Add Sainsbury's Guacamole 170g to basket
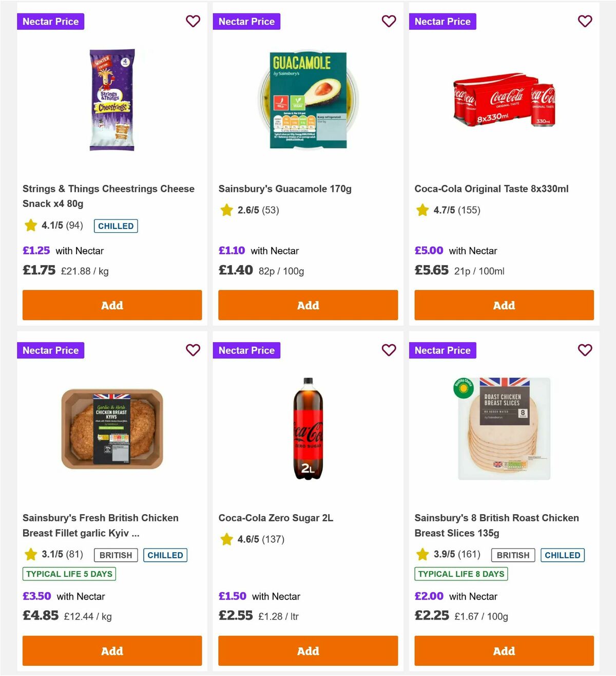The image size is (616, 676). coord(307,305)
